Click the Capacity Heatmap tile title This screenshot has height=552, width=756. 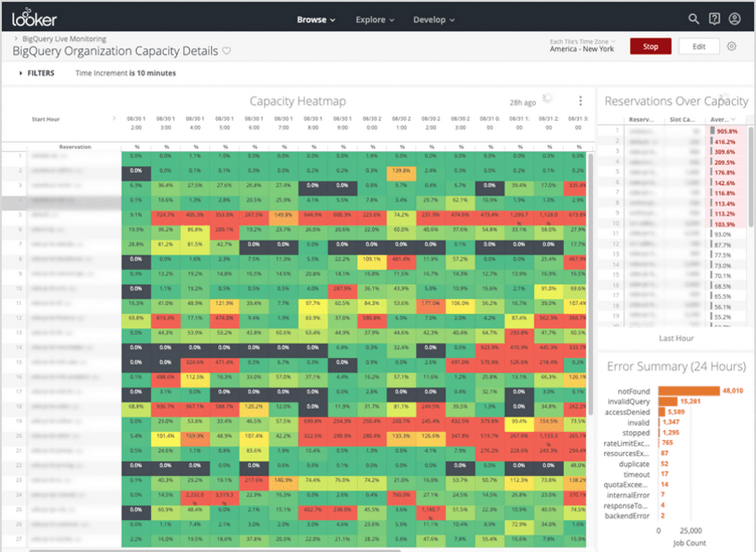click(297, 101)
